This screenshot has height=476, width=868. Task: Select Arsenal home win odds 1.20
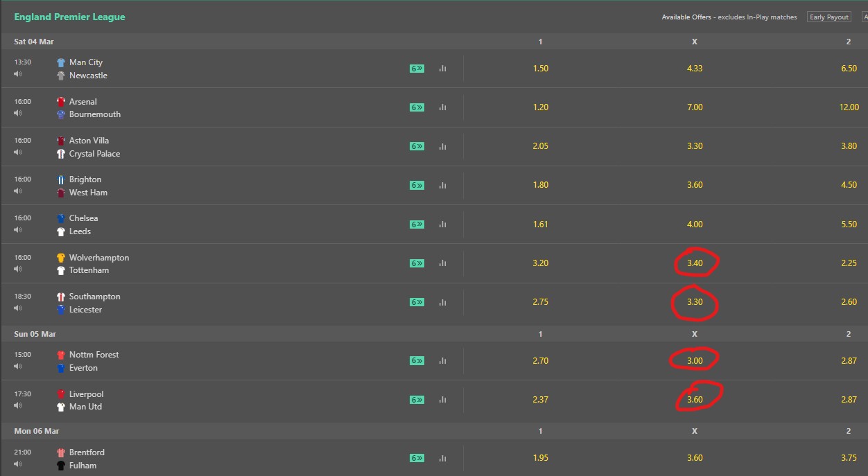[x=541, y=107]
